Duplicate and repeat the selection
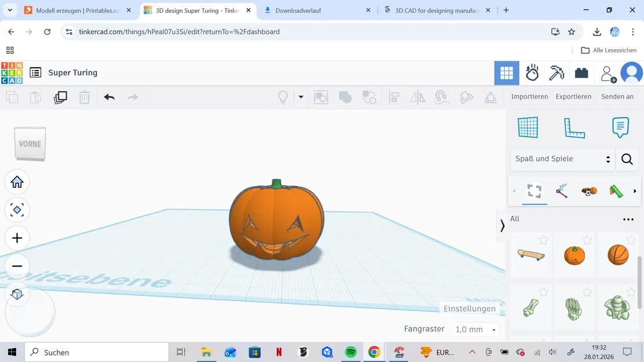The image size is (644, 362). click(60, 97)
